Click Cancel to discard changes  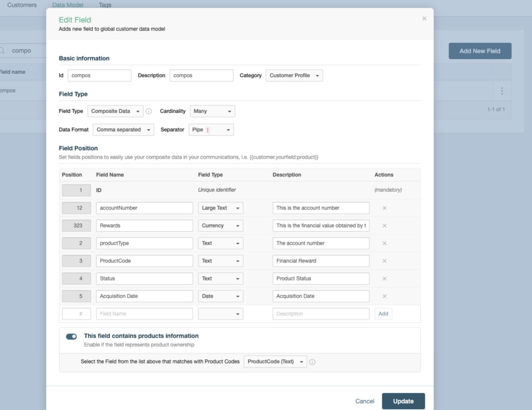[364, 401]
